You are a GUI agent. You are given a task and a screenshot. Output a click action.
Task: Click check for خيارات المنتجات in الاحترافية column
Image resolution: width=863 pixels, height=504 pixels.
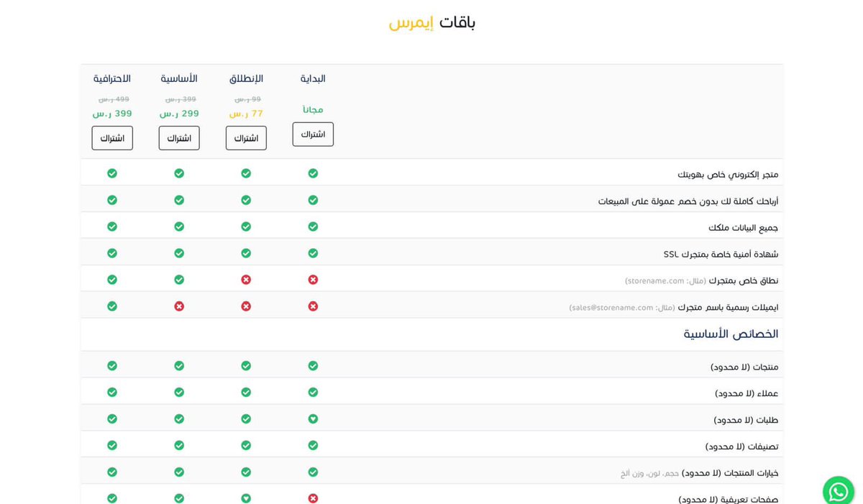(112, 472)
